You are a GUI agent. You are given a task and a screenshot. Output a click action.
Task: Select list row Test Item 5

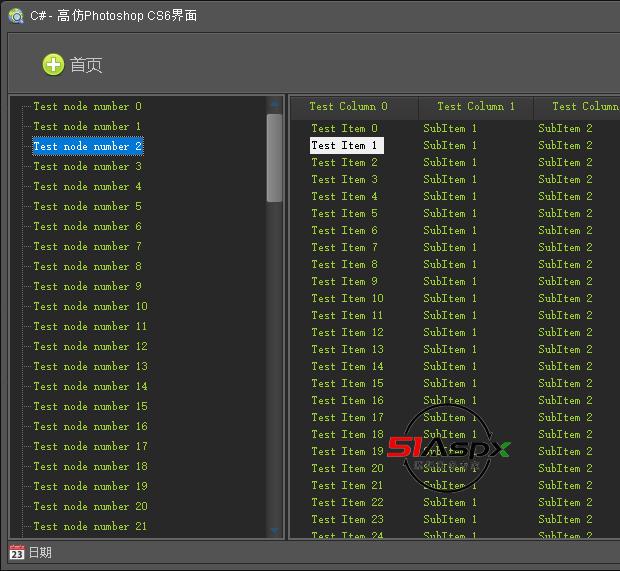pyautogui.click(x=344, y=214)
